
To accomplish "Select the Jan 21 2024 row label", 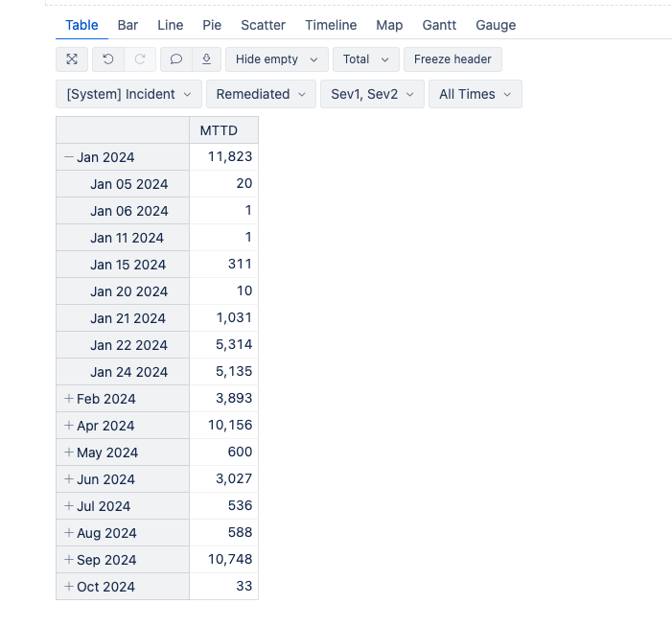I will [127, 318].
